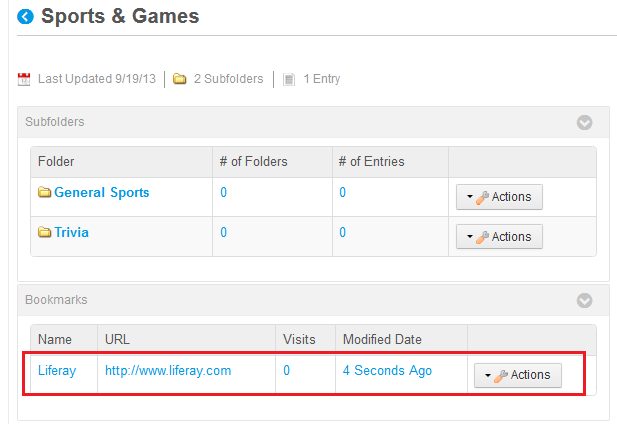Collapse the Subfolders panel
Image resolution: width=617 pixels, height=424 pixels.
[584, 122]
